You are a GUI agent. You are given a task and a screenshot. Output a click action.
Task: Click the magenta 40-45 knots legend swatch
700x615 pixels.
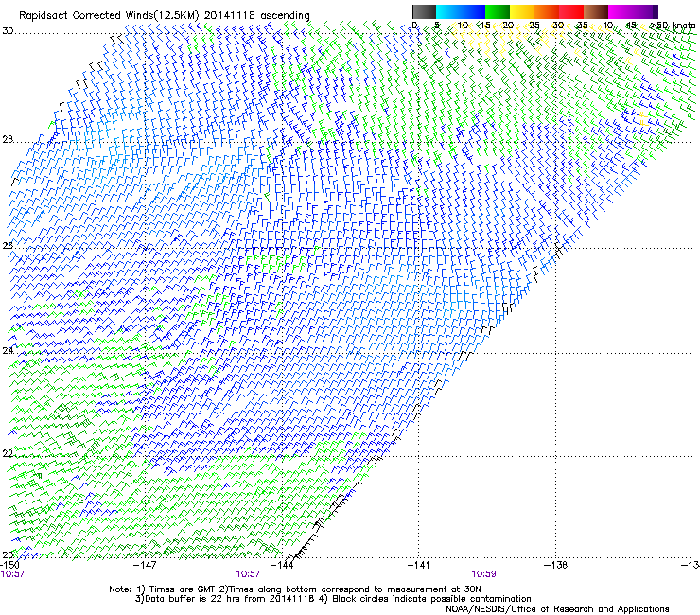[x=621, y=11]
